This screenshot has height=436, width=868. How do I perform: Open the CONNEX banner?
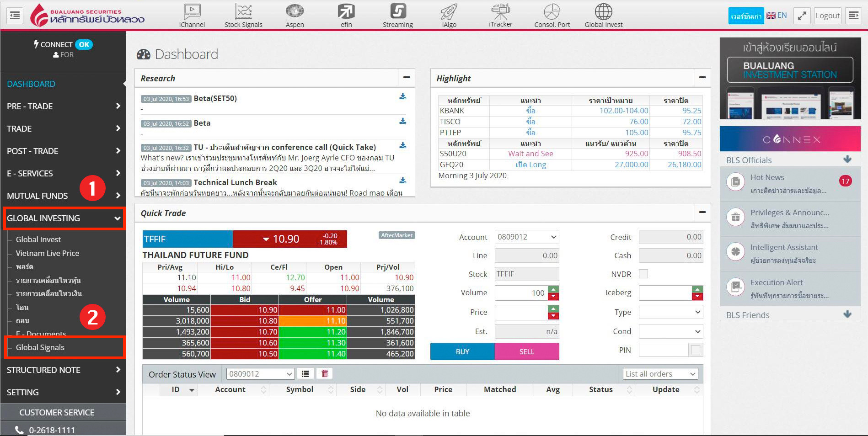coord(790,139)
